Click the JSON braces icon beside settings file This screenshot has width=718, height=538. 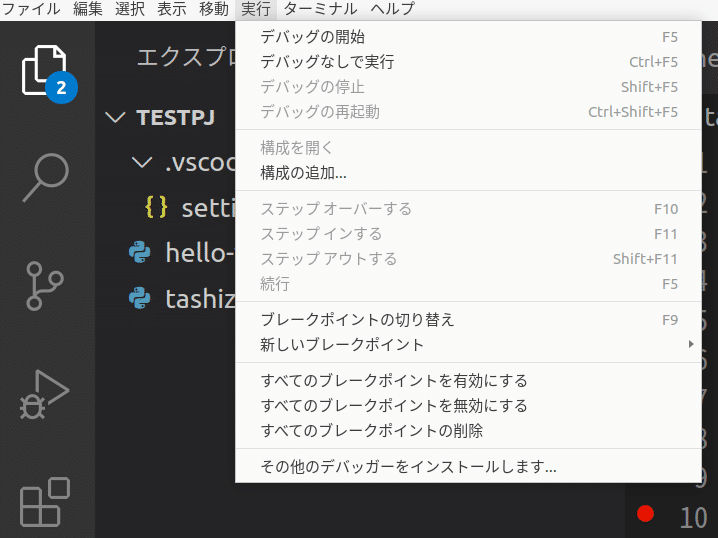(x=156, y=207)
